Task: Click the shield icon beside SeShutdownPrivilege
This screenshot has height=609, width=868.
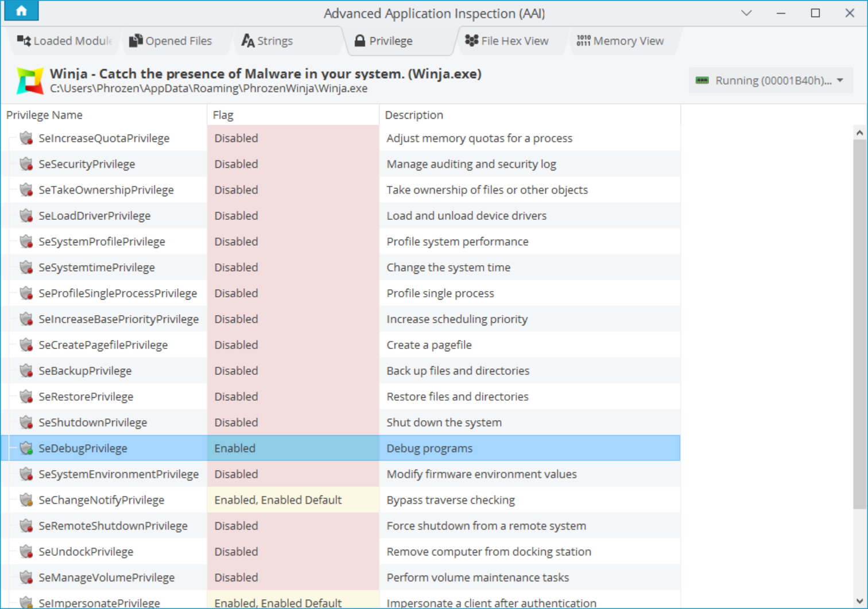Action: tap(26, 422)
